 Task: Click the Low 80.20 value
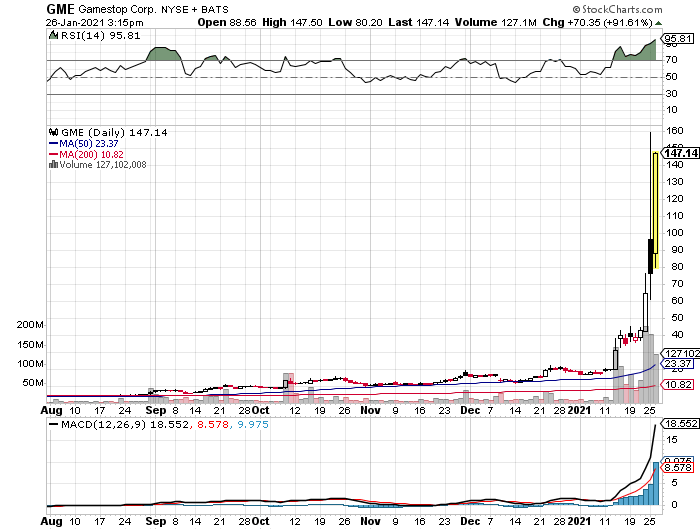pos(355,22)
